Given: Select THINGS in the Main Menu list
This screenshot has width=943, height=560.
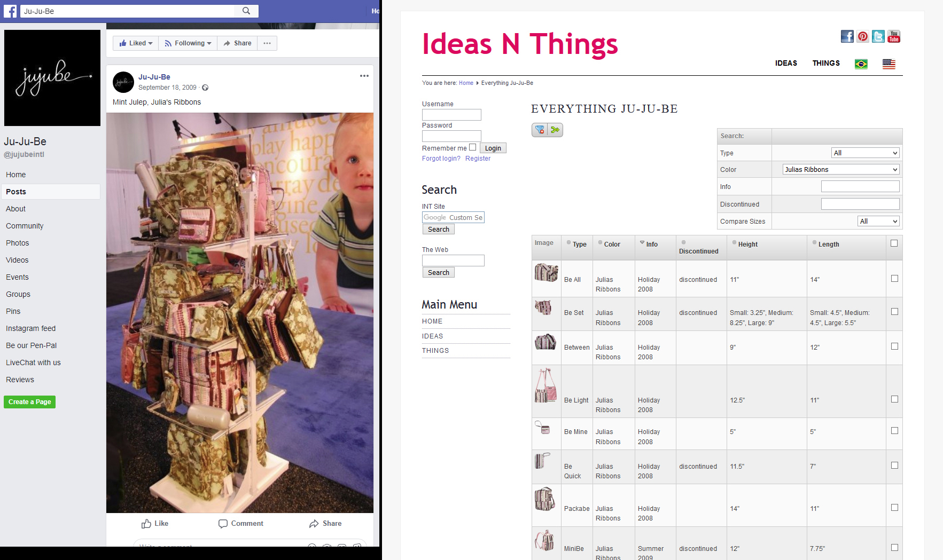Looking at the screenshot, I should coord(435,351).
